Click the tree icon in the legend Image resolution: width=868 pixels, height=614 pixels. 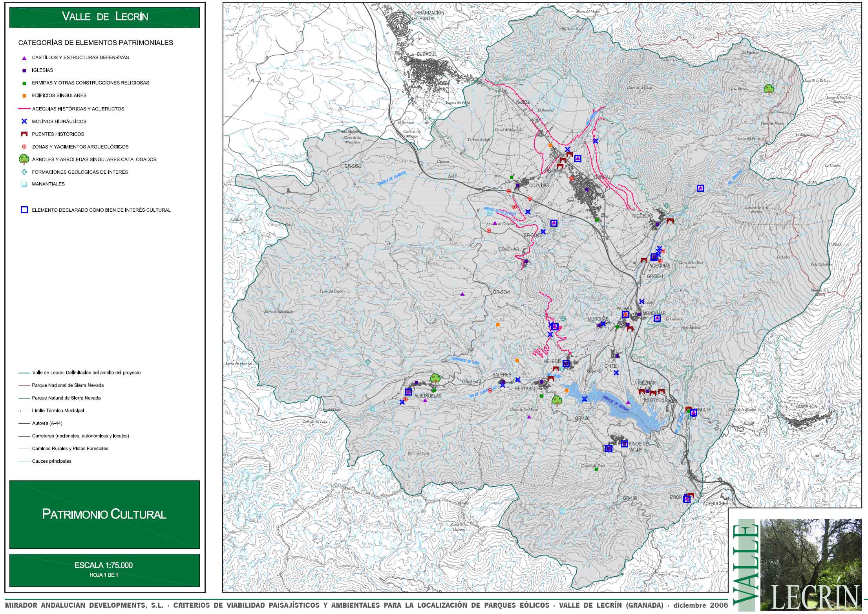24,159
